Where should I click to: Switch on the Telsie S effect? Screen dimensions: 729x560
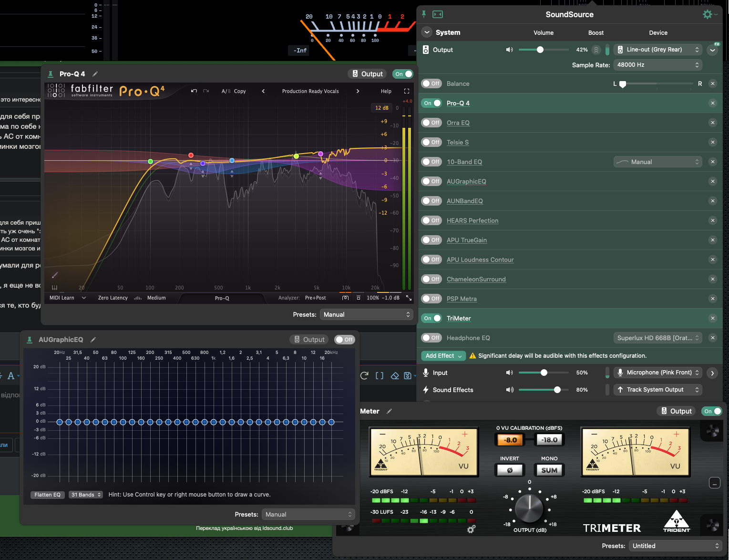coord(431,142)
